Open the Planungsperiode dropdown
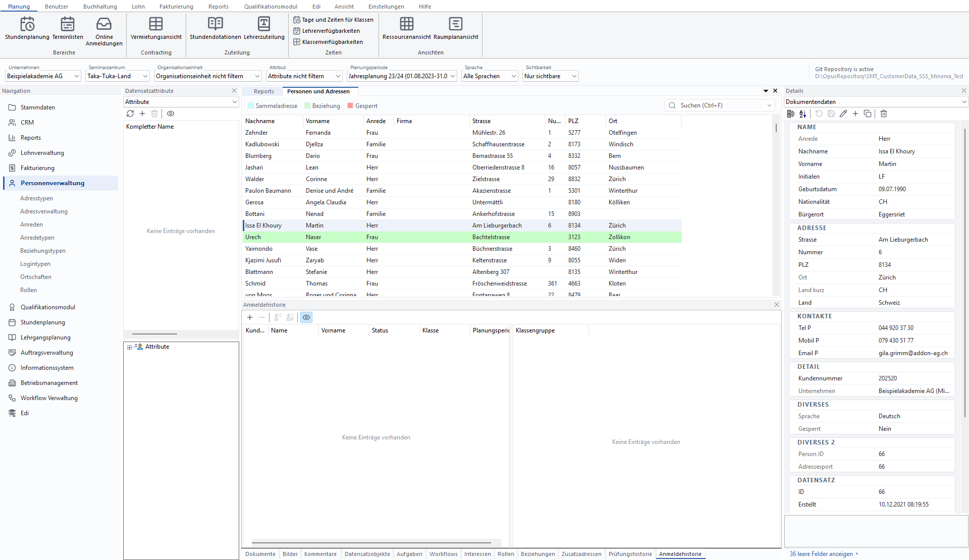The height and width of the screenshot is (560, 969). coord(402,76)
